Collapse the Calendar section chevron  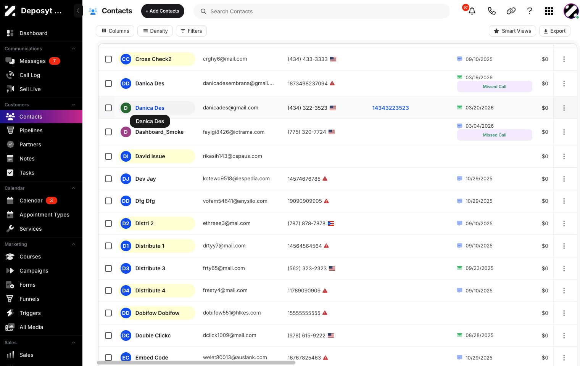74,188
